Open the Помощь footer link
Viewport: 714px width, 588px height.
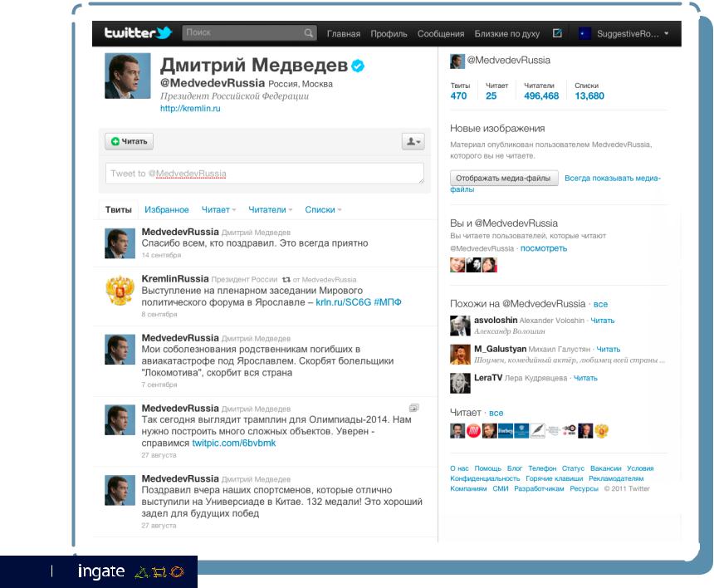[x=487, y=468]
